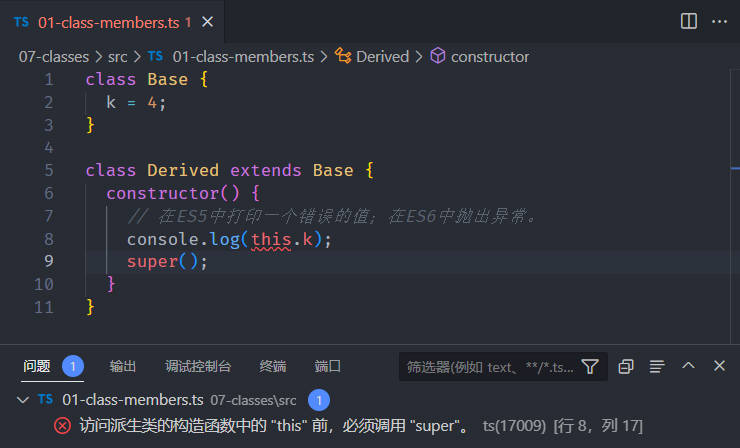Open the 07-classes breadcrumb folder dropdown
Viewport: 740px width, 448px height.
tap(53, 57)
